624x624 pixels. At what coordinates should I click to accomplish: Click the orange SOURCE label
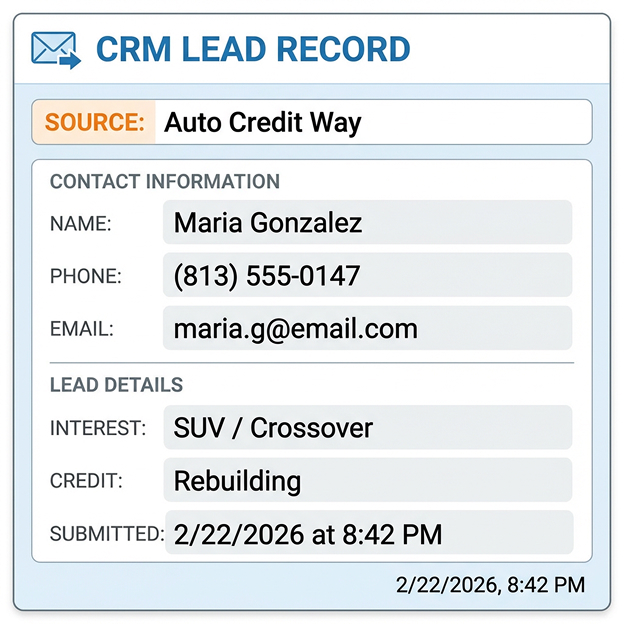[95, 123]
